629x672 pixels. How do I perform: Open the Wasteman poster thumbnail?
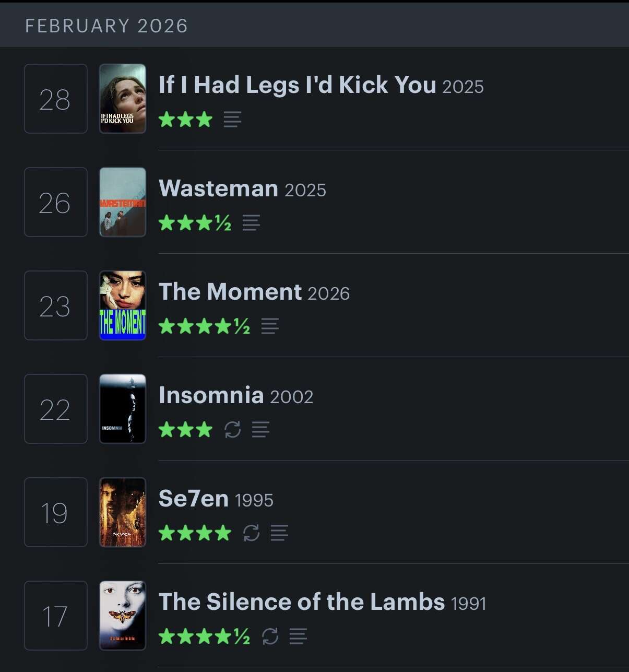[x=123, y=202]
